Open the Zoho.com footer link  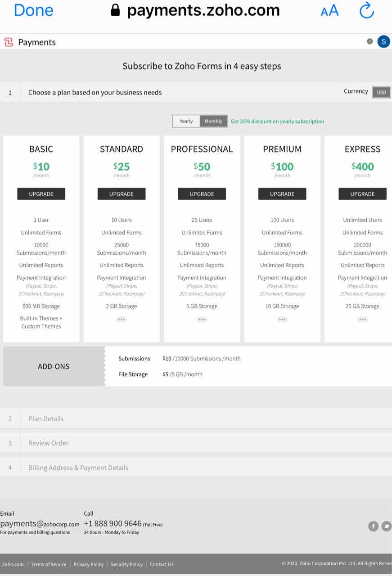(x=13, y=564)
